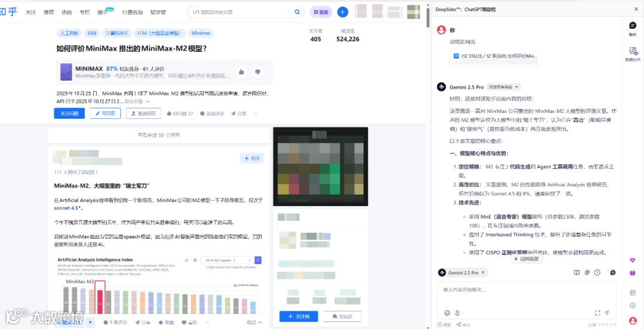644x329 pixels.
Task: Open the 深度思考 mode dropdown next to Gemini 2.5 Pro
Action: tap(503, 87)
